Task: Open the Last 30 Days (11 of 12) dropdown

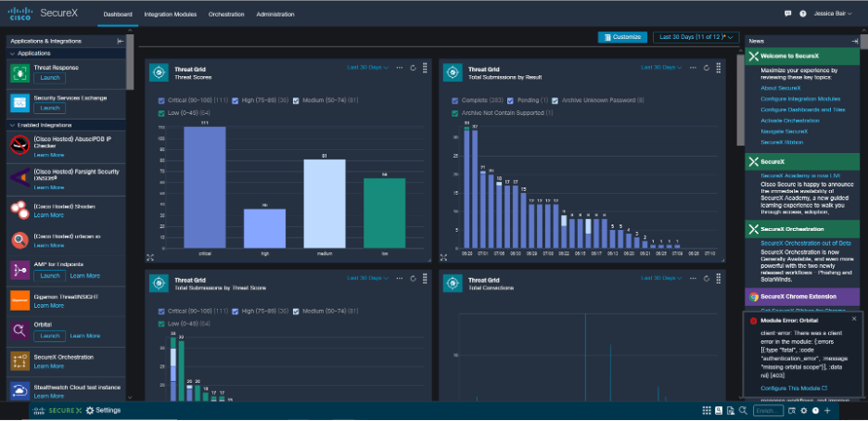Action: [693, 37]
